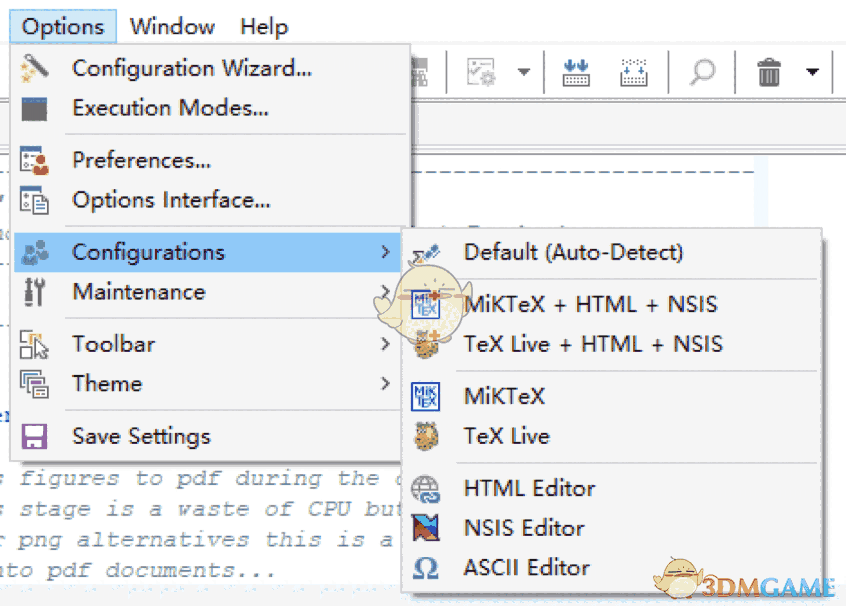The width and height of the screenshot is (846, 606).
Task: Click the trash can icon in toolbar
Action: pos(768,72)
